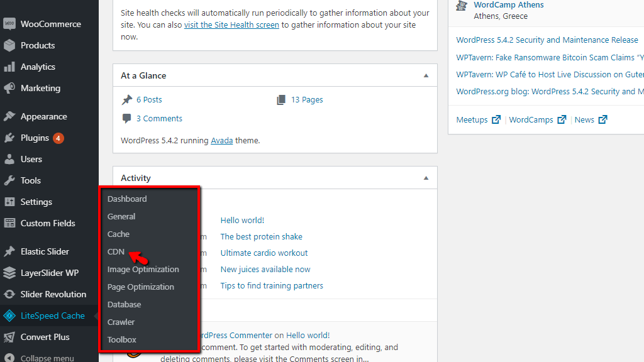This screenshot has width=644, height=362.
Task: Click the Tools wrench icon
Action: [9, 180]
